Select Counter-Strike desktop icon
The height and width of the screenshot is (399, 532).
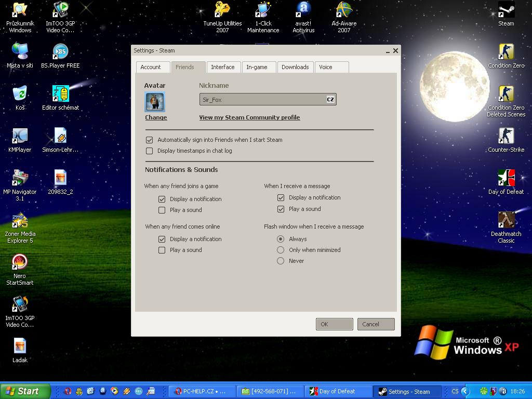(x=506, y=140)
